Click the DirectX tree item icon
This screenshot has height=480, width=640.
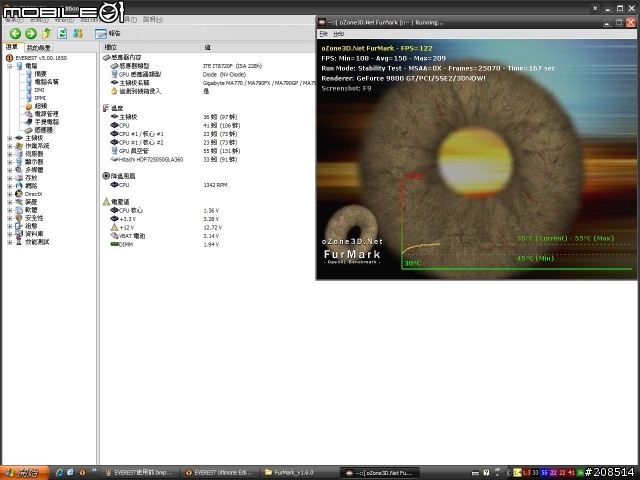click(x=19, y=194)
